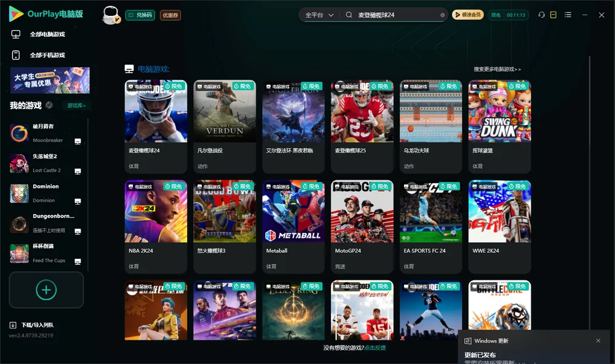Viewport: 615px width, 364px height.
Task: Open the 麦登橄榄球25 game card
Action: pyautogui.click(x=362, y=127)
